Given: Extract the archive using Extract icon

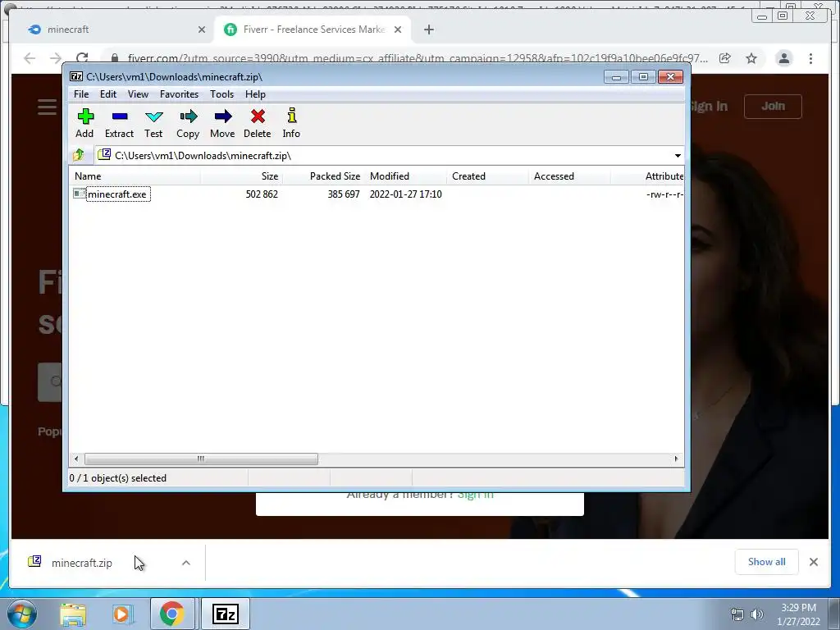Looking at the screenshot, I should [x=119, y=124].
